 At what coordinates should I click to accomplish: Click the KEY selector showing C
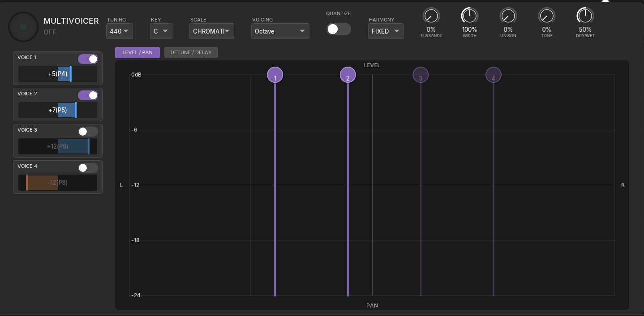click(x=161, y=31)
